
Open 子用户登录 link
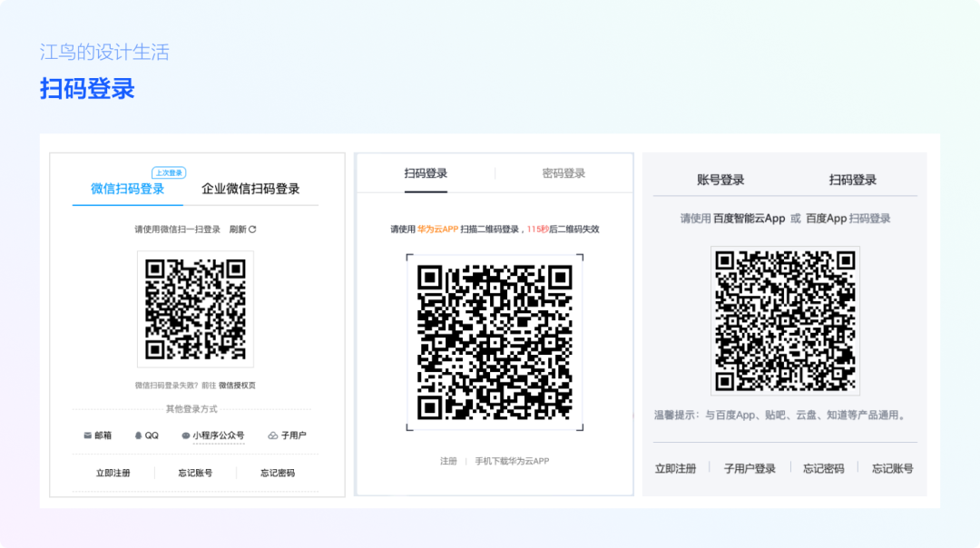coord(750,469)
